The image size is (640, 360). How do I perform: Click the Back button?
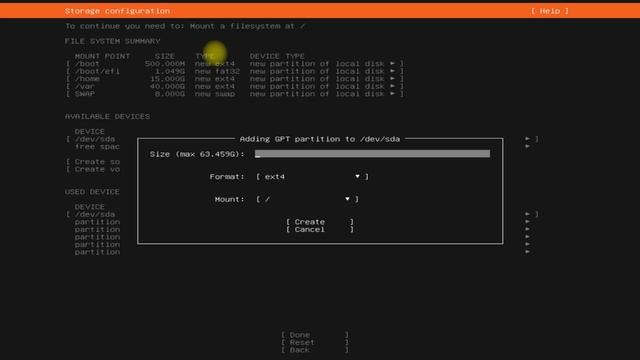pos(315,350)
